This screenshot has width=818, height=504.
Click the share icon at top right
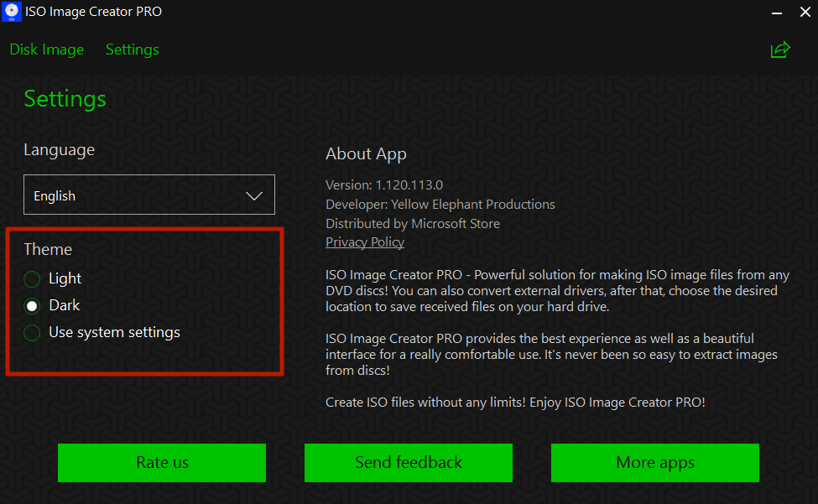point(780,49)
